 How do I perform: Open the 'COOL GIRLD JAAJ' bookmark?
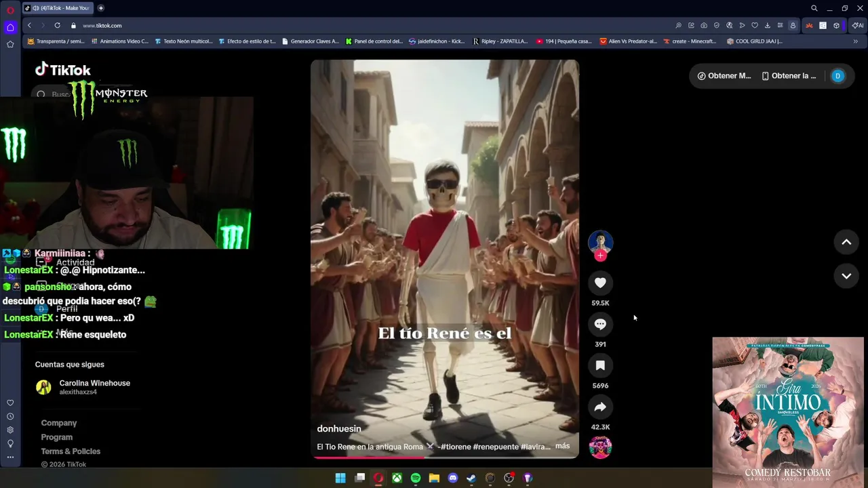coord(754,41)
